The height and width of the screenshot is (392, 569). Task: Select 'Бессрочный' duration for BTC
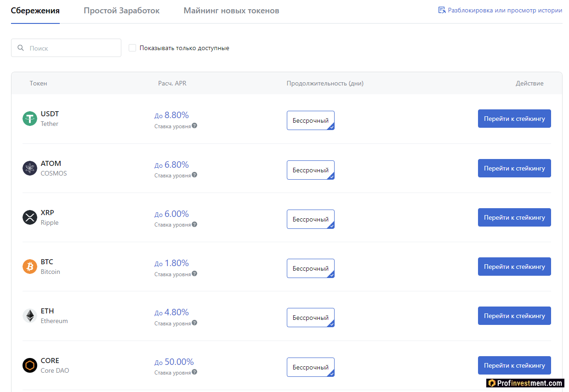(311, 268)
